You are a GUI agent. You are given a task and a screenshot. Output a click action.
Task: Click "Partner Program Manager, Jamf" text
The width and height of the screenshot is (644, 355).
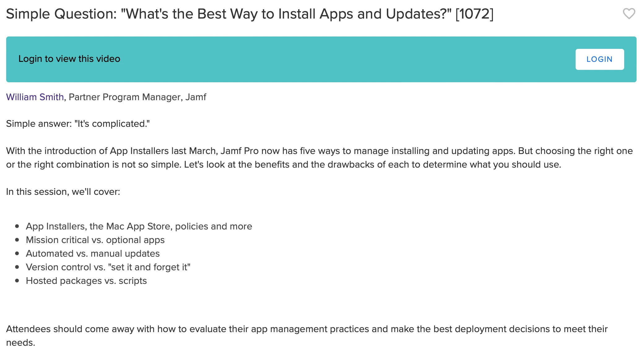coord(137,97)
